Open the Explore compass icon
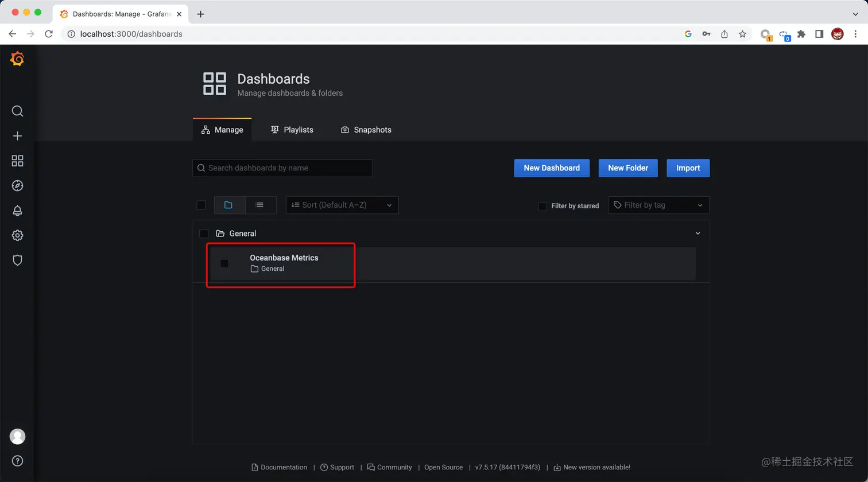 click(17, 185)
